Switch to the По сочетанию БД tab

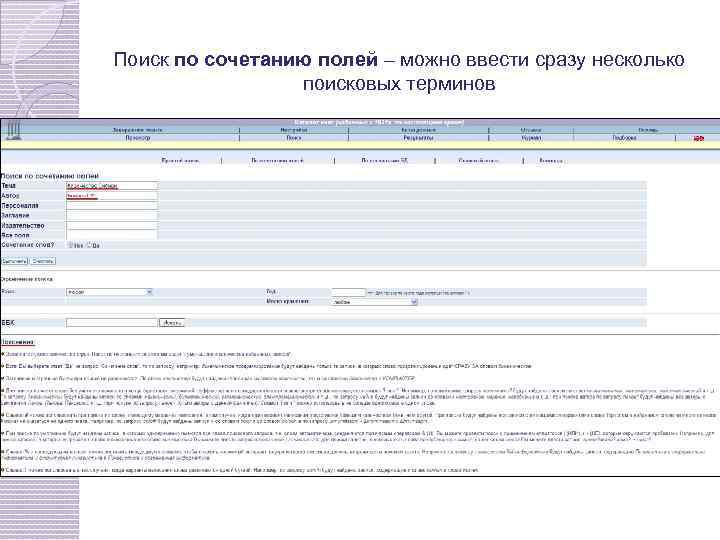[x=384, y=161]
